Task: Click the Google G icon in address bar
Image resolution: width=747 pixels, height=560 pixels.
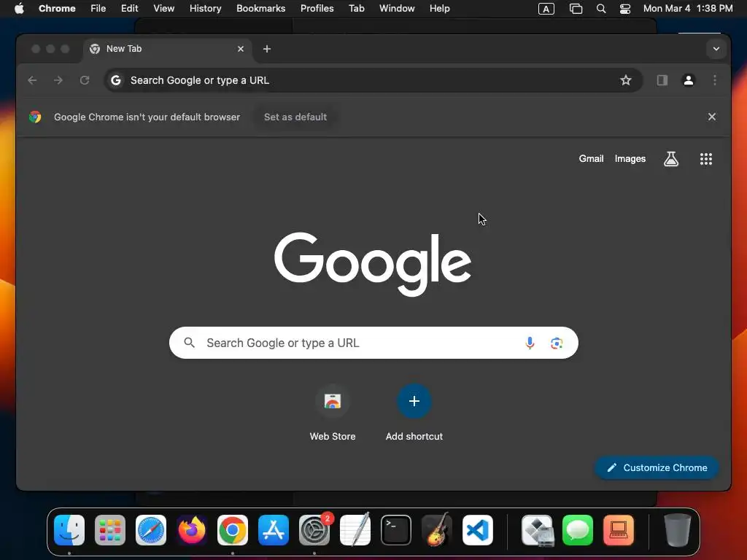Action: pyautogui.click(x=116, y=80)
